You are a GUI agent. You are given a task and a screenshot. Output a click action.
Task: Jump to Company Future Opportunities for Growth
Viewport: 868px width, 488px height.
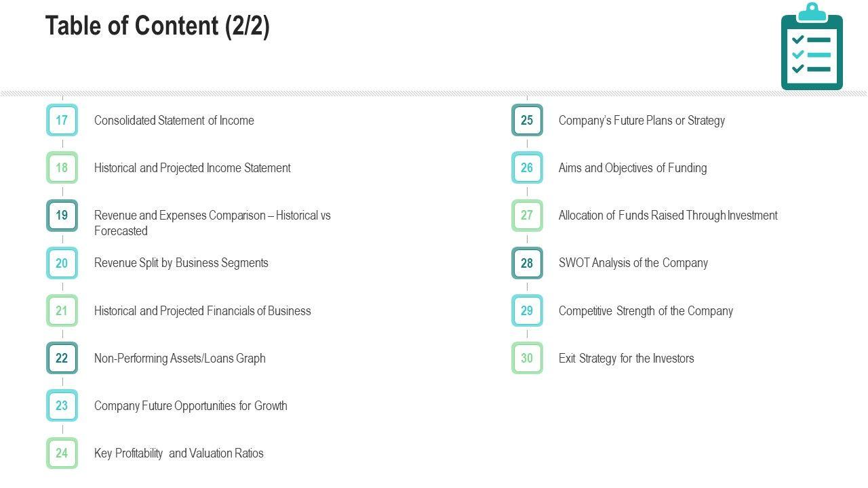pyautogui.click(x=191, y=406)
